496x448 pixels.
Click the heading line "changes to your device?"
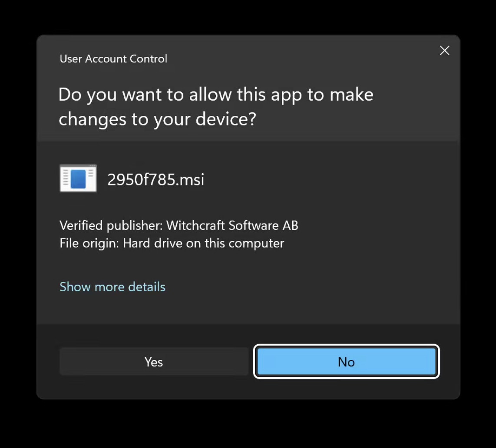click(157, 119)
